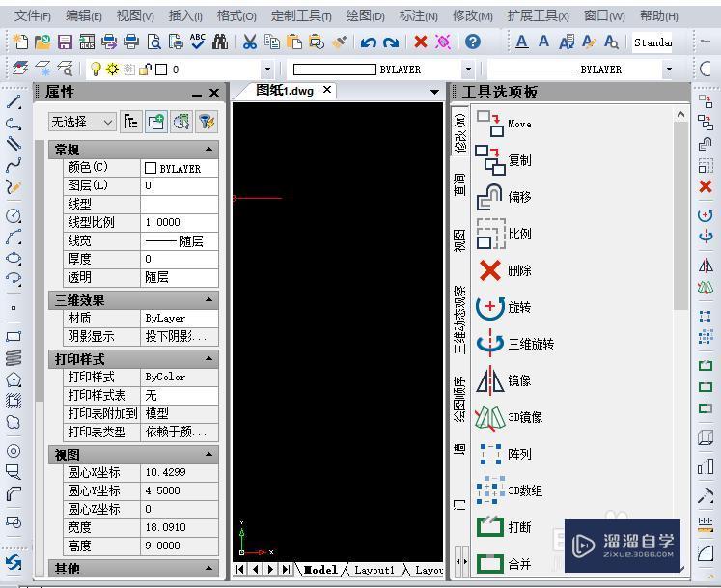
Task: Open the BYLAYER color dropdown
Action: 468,70
